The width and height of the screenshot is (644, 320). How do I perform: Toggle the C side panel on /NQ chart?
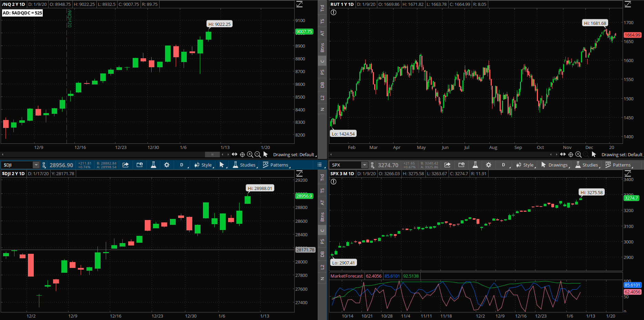[x=322, y=61]
